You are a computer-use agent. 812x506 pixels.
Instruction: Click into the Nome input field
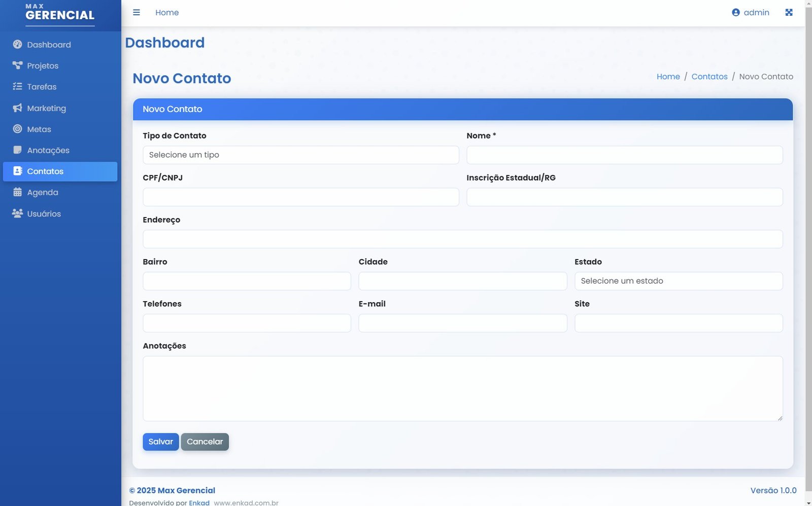[x=624, y=155]
